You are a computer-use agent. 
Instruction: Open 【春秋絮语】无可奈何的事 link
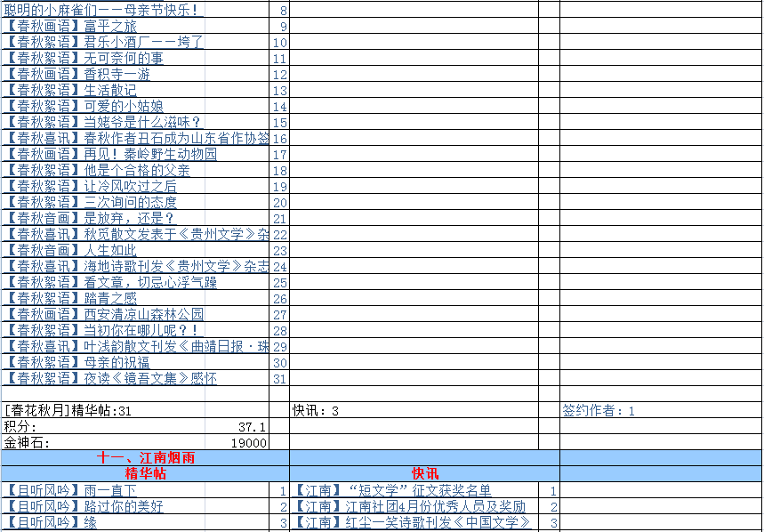coord(85,58)
